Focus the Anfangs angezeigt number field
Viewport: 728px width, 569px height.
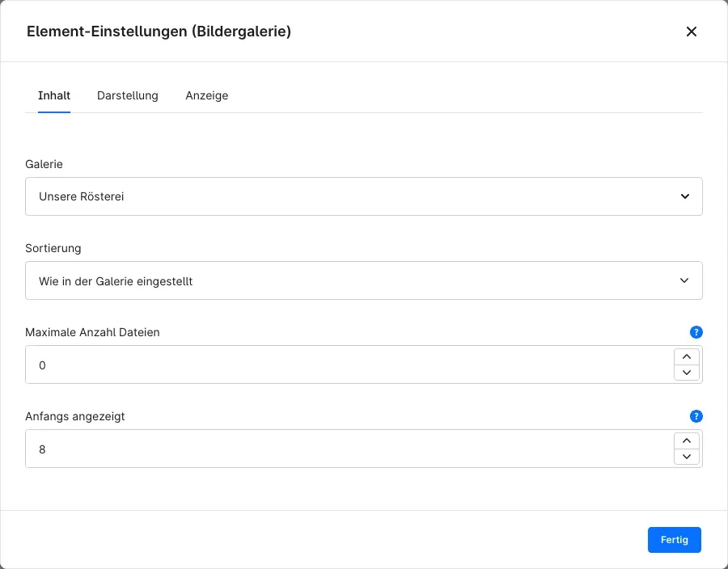tap(349, 449)
